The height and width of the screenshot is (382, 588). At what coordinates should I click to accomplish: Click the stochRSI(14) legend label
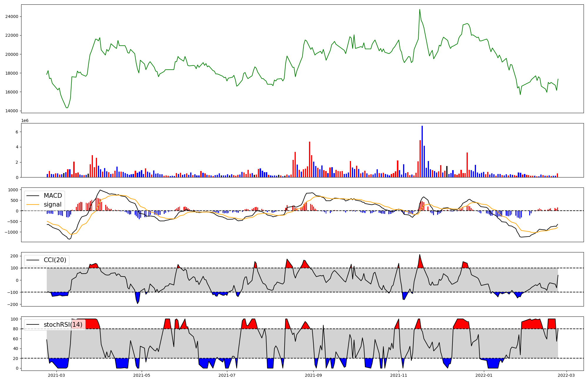pos(63,325)
